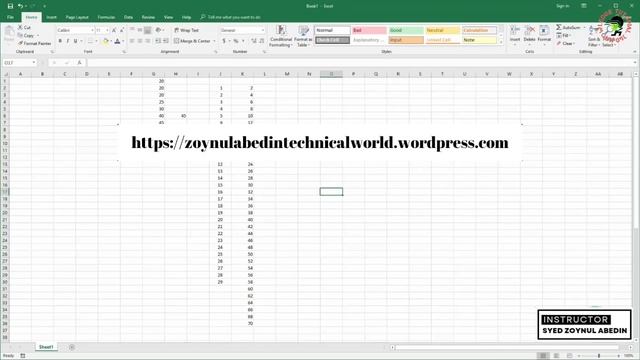Switch to the Formulas tab
640x360 pixels.
coord(106,17)
